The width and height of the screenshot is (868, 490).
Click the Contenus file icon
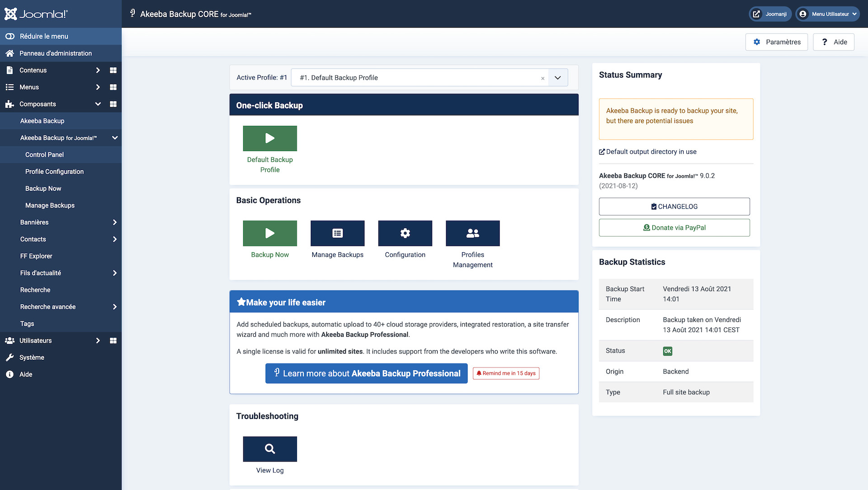[9, 70]
